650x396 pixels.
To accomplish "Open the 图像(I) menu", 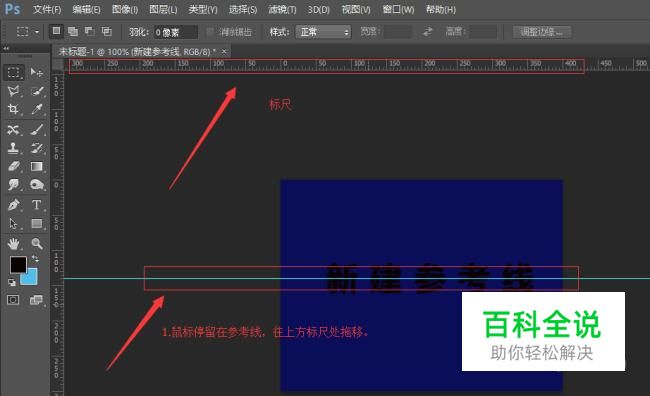I will click(125, 10).
